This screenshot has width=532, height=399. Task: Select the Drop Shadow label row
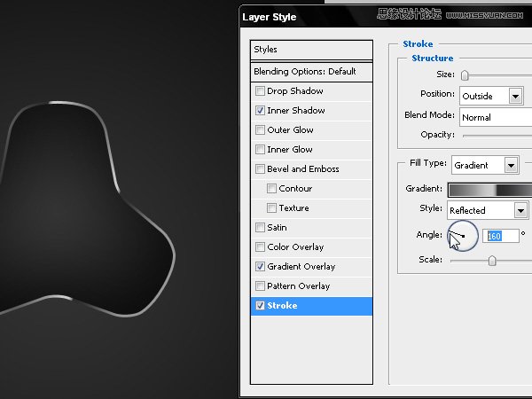[x=295, y=91]
